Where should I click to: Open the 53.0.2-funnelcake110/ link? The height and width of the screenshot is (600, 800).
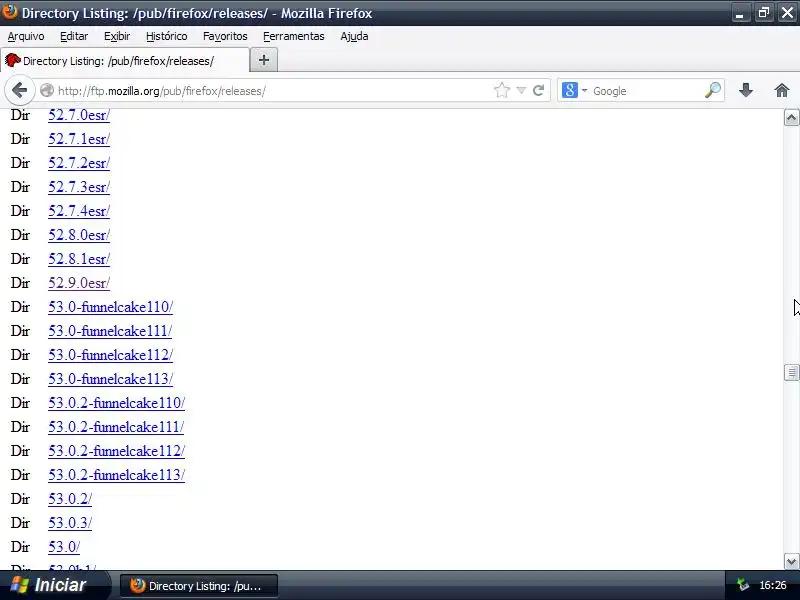coord(117,403)
